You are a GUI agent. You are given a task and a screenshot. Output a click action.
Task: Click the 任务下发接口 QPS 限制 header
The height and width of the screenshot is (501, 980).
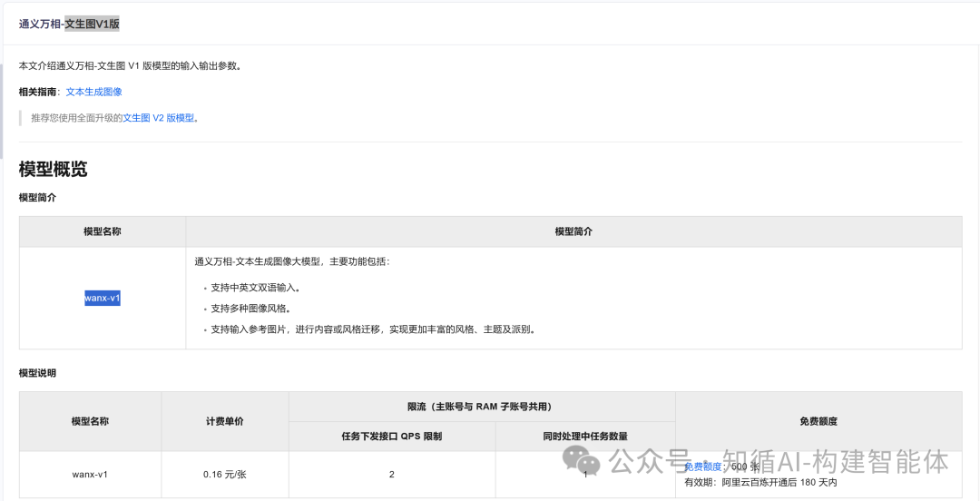tap(392, 436)
